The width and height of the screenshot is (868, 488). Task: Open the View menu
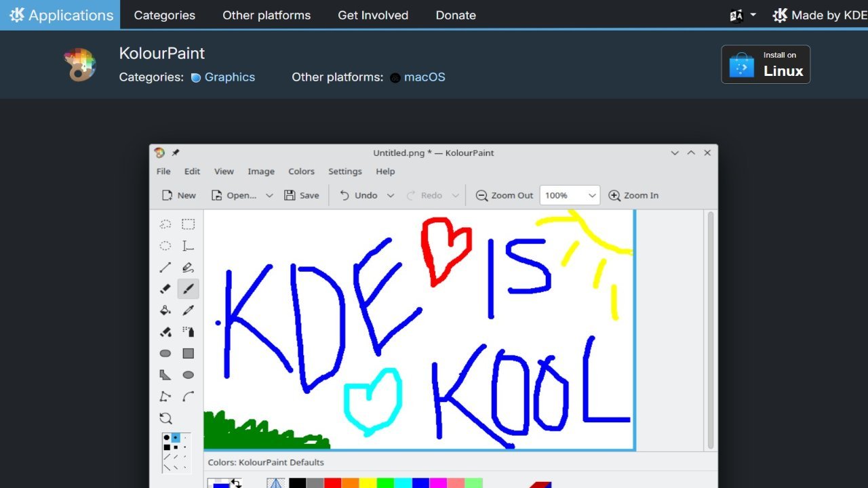coord(224,171)
